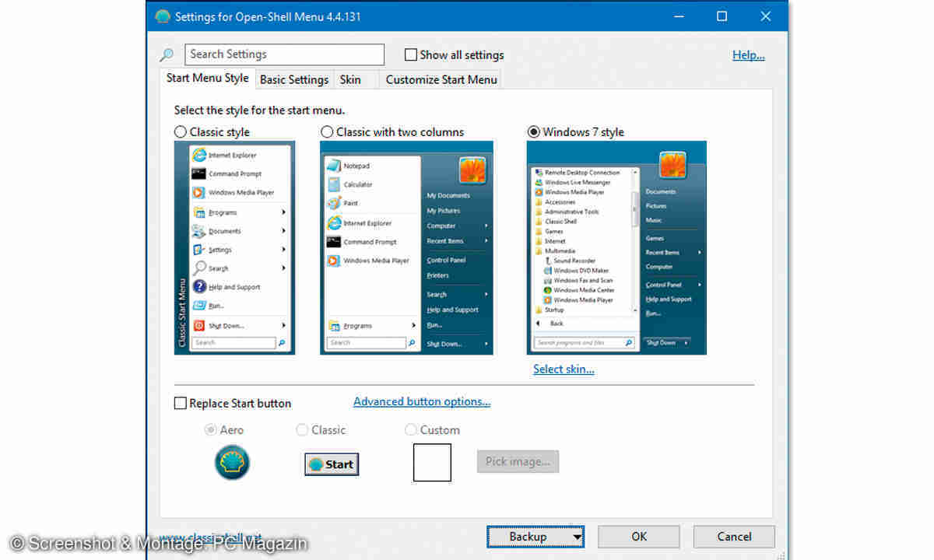This screenshot has width=934, height=560.
Task: Choose Classic with two columns radio option
Action: (327, 132)
